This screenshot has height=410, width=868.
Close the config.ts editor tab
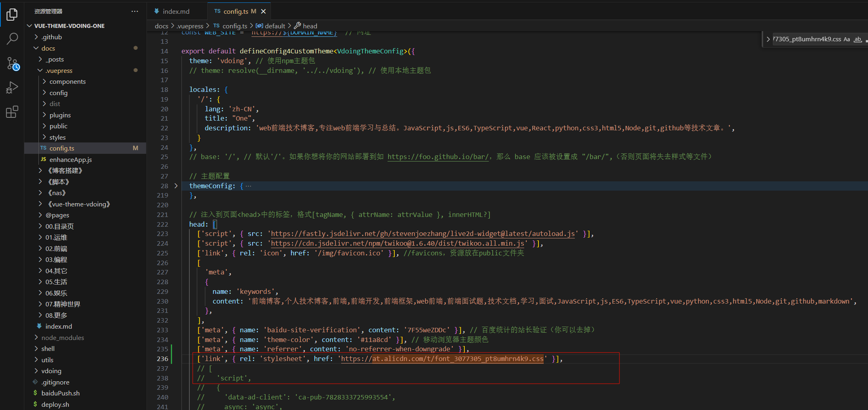[264, 11]
